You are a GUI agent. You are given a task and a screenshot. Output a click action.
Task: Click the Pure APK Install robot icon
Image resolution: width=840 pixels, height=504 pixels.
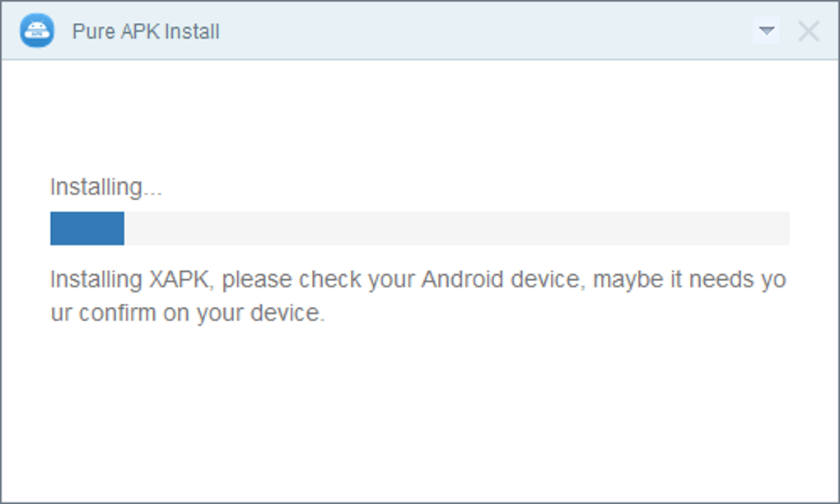36,31
